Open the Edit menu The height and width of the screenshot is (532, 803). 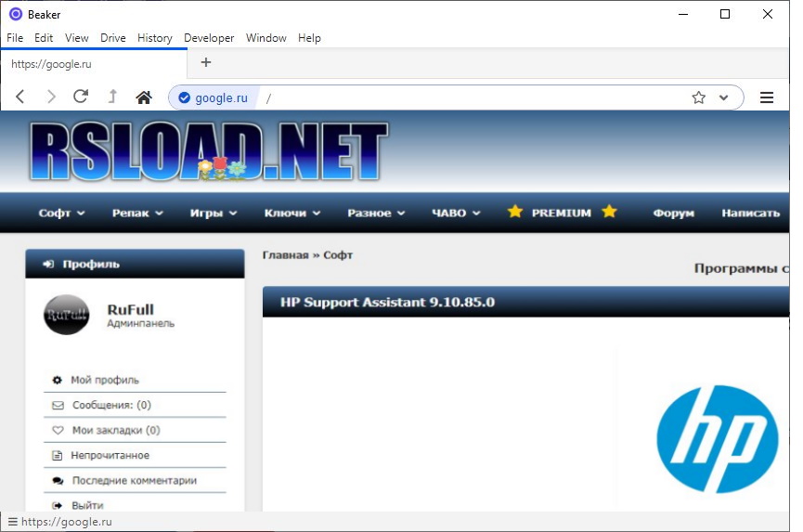(x=44, y=38)
